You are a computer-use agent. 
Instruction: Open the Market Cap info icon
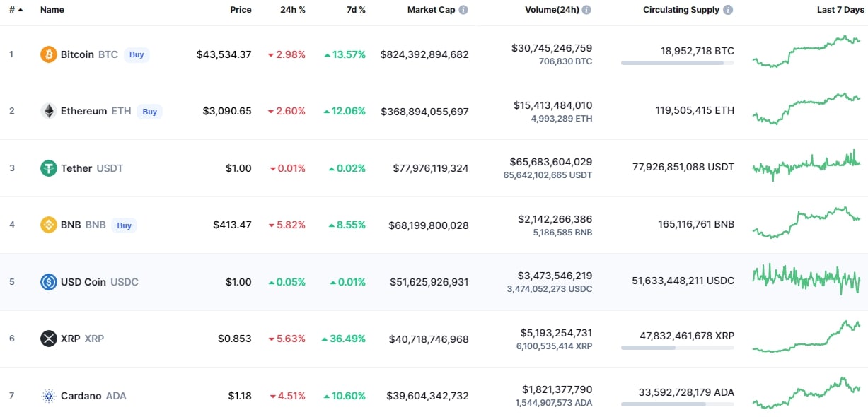tap(463, 10)
